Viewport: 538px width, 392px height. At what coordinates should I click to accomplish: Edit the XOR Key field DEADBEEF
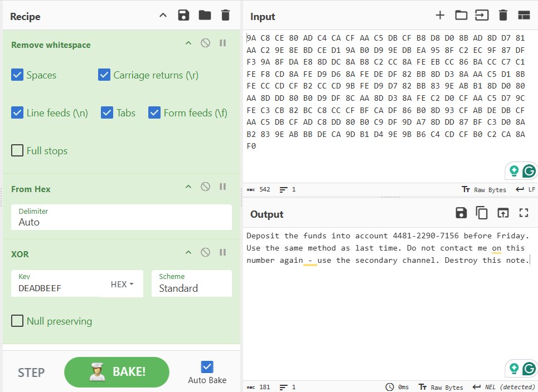[56, 283]
